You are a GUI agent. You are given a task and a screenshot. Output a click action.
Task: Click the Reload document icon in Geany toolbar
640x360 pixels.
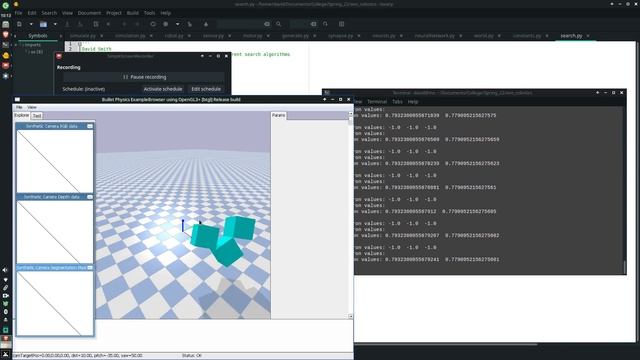tap(96, 24)
